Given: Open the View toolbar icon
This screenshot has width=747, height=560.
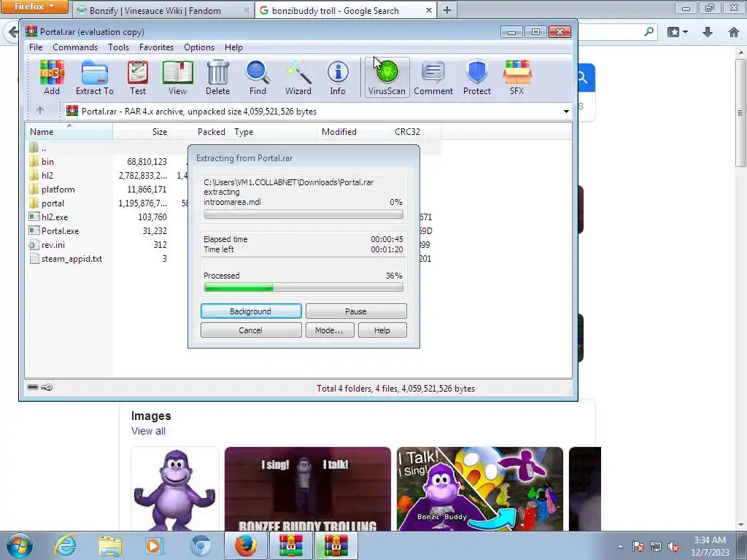Looking at the screenshot, I should pos(177,77).
